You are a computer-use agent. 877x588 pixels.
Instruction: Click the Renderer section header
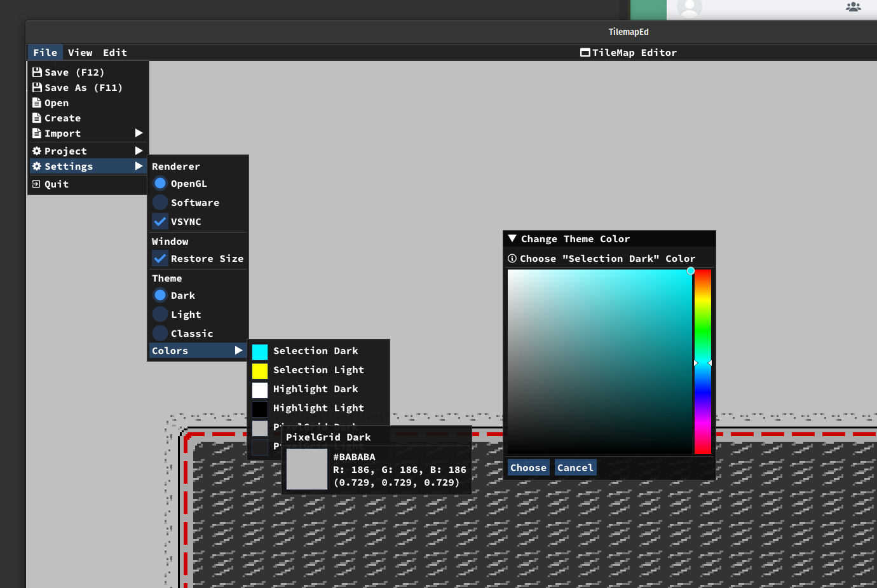[176, 166]
